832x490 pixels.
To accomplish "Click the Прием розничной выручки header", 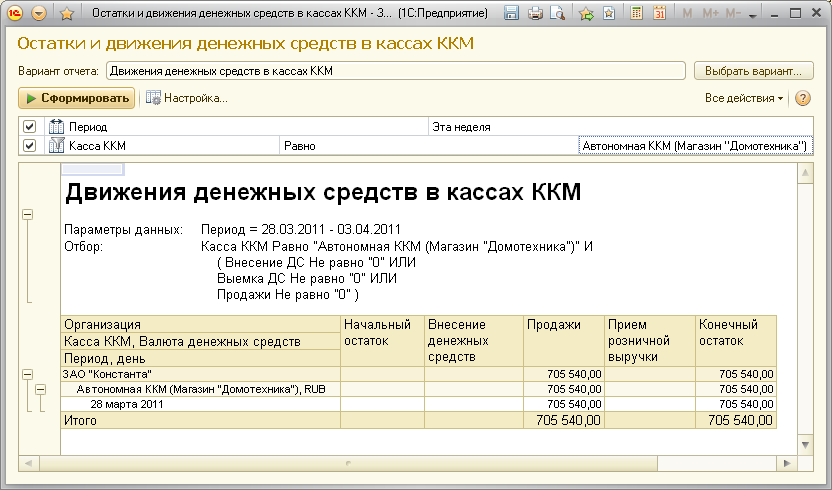I will (x=650, y=341).
